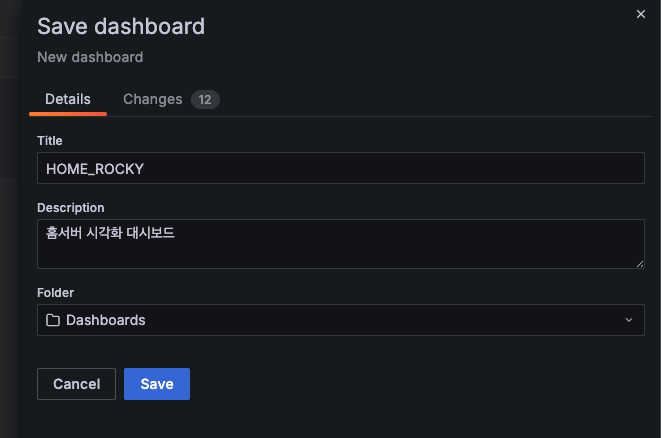Click the Save dashboard heading
This screenshot has height=438, width=661.
(121, 26)
